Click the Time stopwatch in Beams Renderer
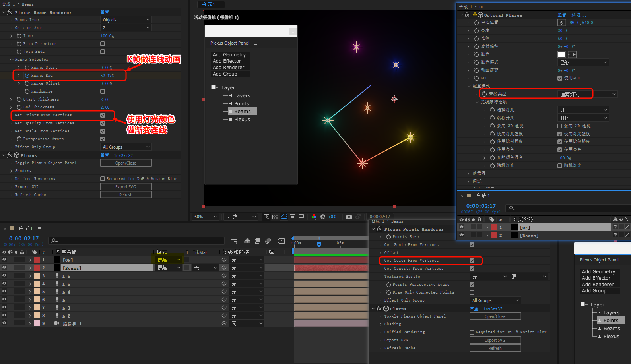 coord(19,36)
